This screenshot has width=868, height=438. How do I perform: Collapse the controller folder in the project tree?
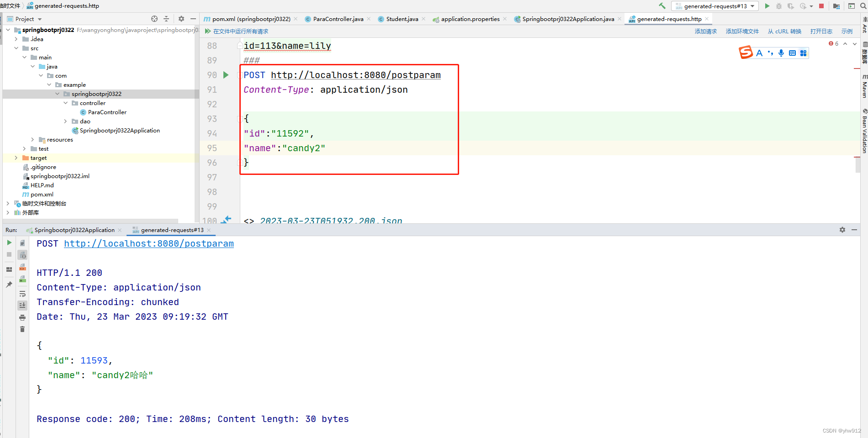coord(65,103)
